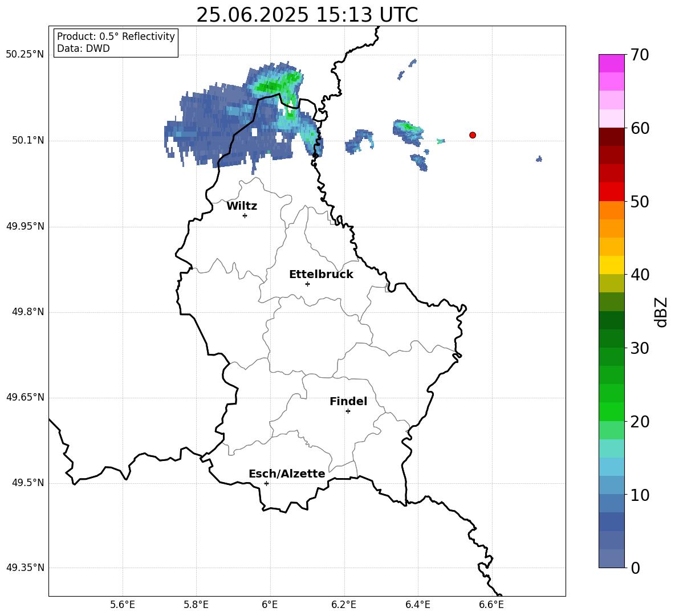Click the 49.5°N latitude label
Screen dimensions: 675x616
28,483
